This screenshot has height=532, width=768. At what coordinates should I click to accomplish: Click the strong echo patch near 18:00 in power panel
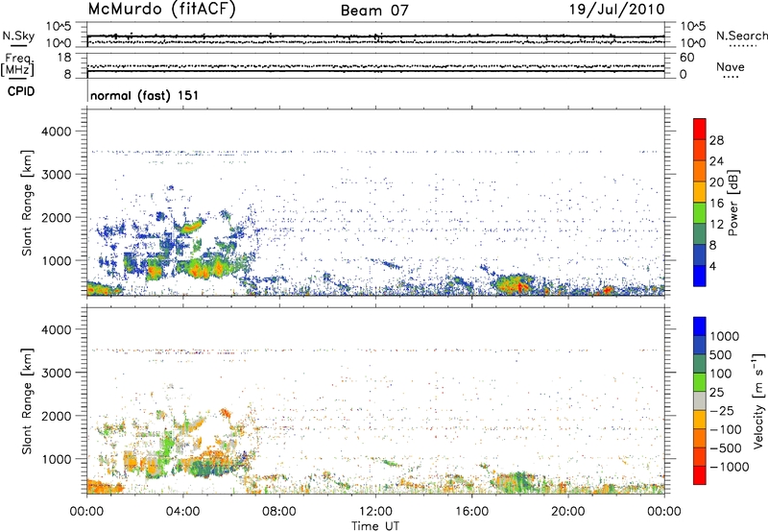(x=516, y=283)
